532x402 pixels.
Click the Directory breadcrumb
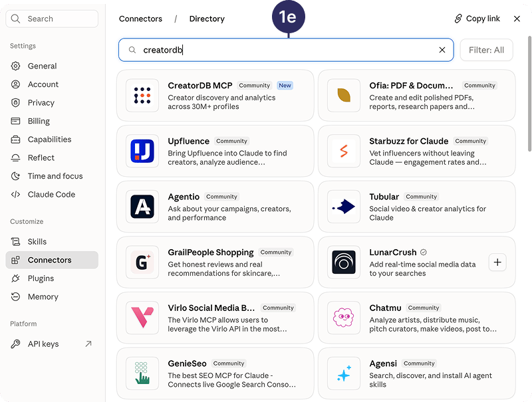click(207, 19)
